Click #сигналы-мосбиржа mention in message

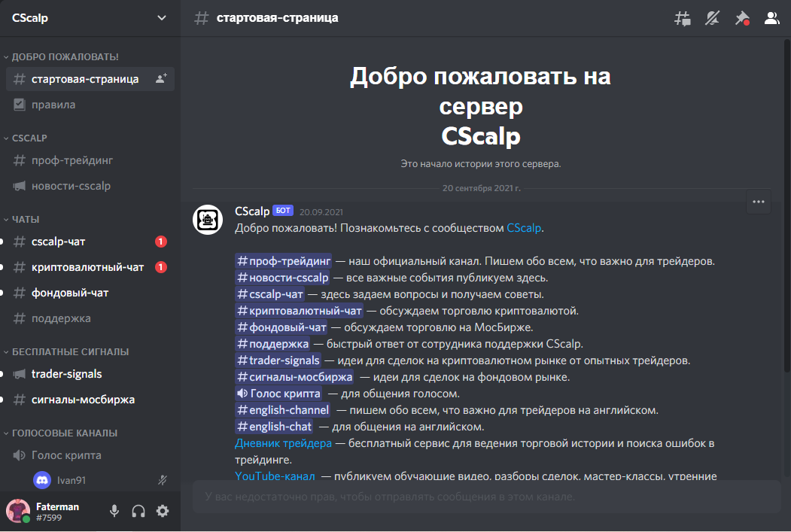pos(294,377)
